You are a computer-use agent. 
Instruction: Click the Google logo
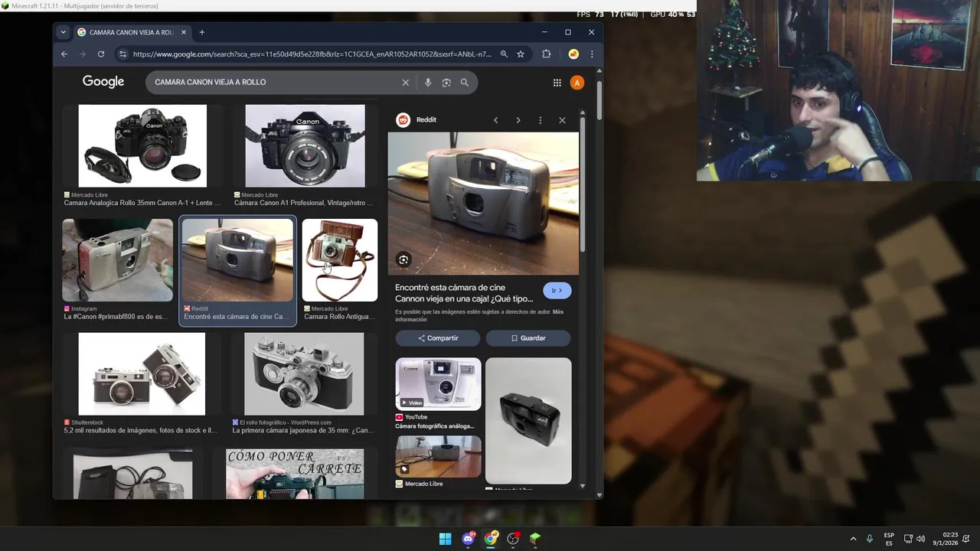coord(103,82)
